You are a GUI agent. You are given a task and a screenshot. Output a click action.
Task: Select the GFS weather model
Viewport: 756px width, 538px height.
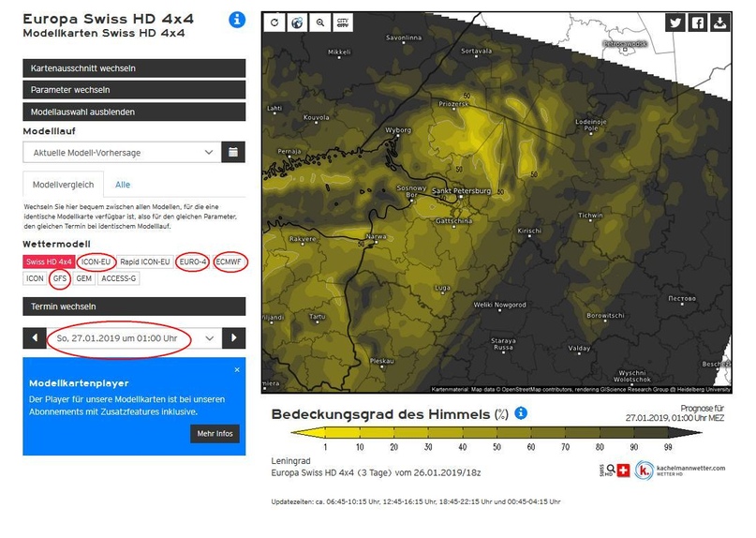(x=60, y=278)
